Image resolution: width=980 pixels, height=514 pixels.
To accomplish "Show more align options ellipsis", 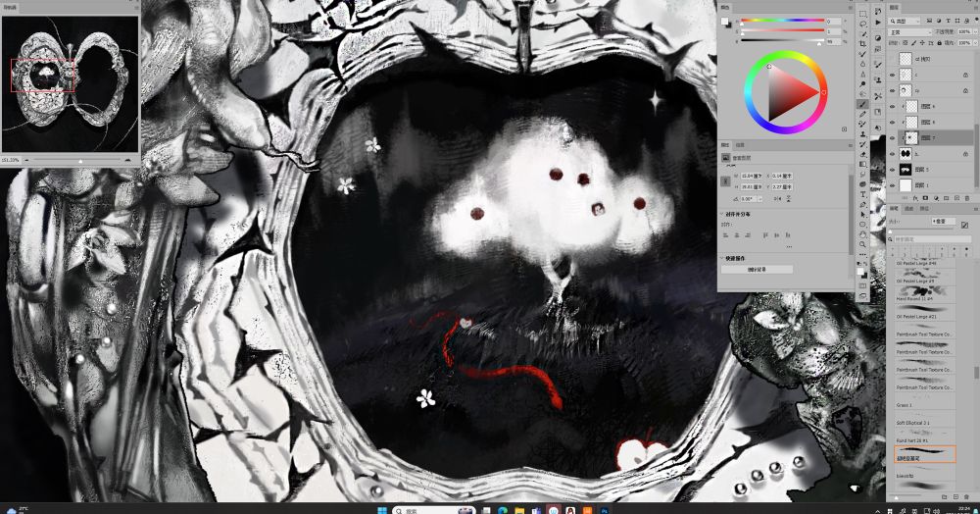I will pos(789,246).
